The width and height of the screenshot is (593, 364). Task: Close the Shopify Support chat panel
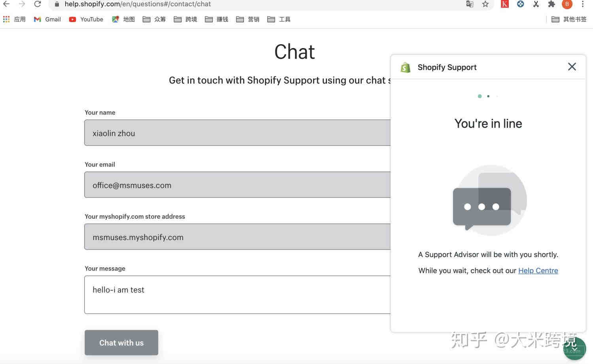(x=572, y=67)
